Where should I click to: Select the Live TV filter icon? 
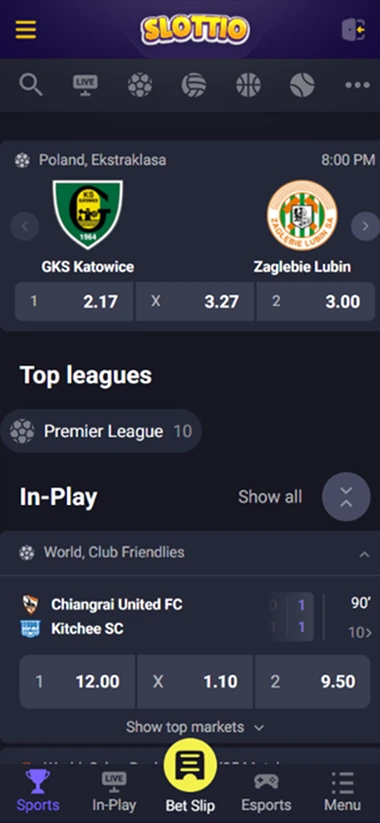click(85, 85)
